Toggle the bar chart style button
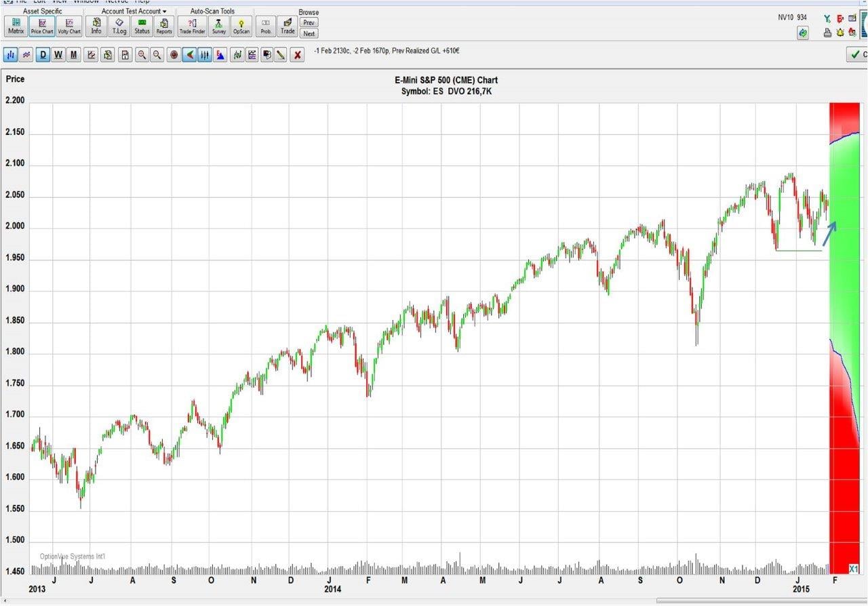The image size is (868, 606). (12, 55)
